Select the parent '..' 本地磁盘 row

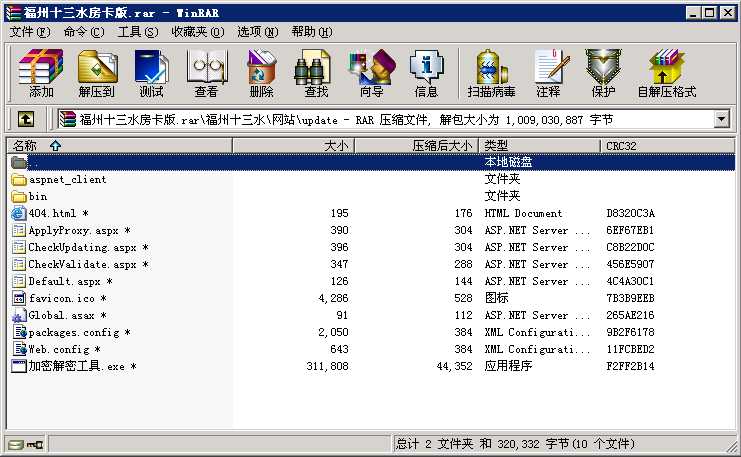pos(371,162)
